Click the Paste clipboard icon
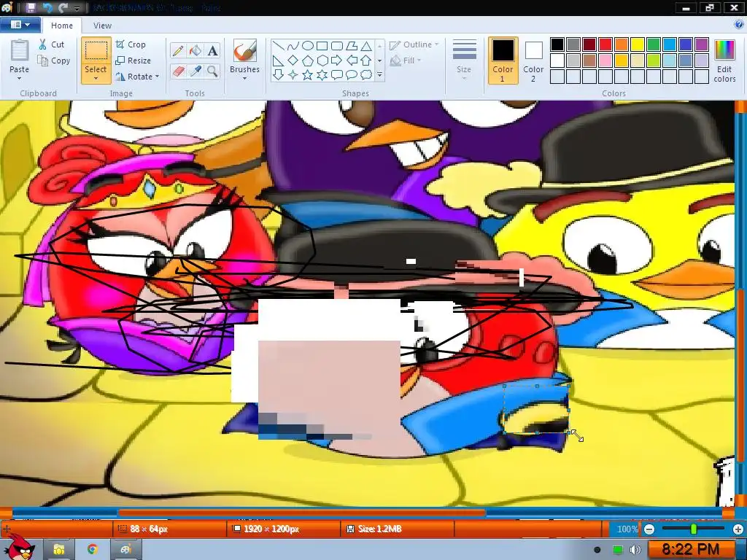Screen dimensions: 747x560 point(20,50)
